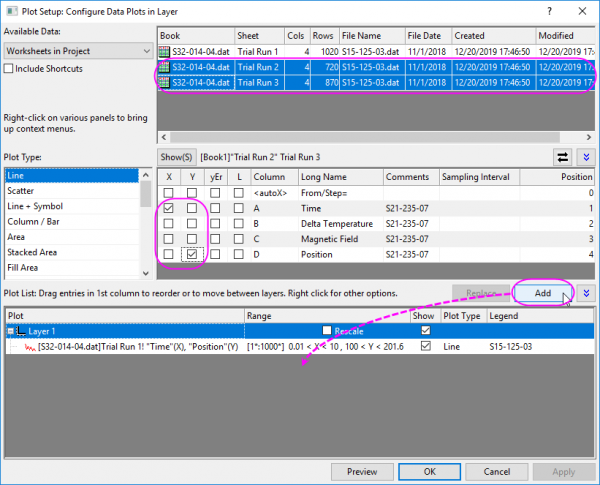The width and height of the screenshot is (600, 485).
Task: Toggle the Rescale checkbox on Layer 1
Action: (326, 330)
